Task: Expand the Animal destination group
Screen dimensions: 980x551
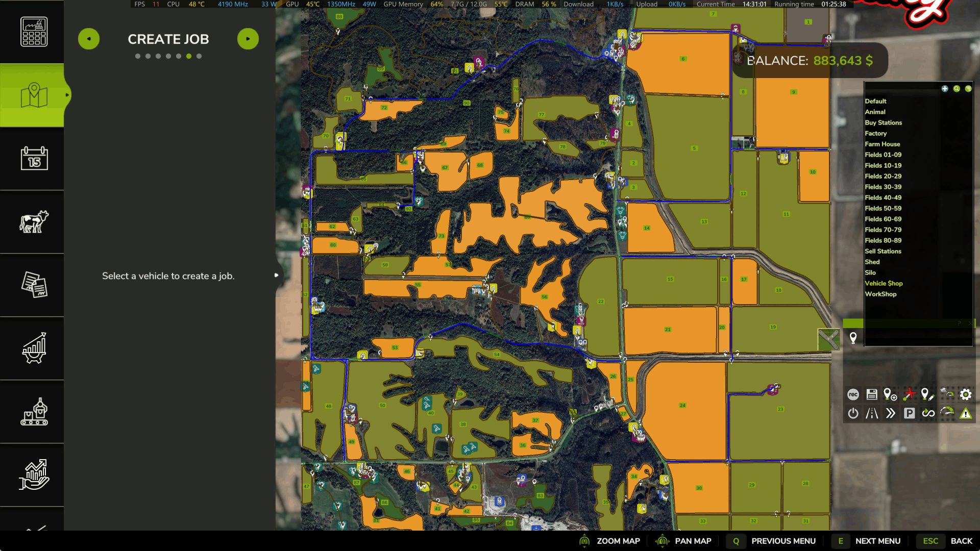Action: click(875, 112)
